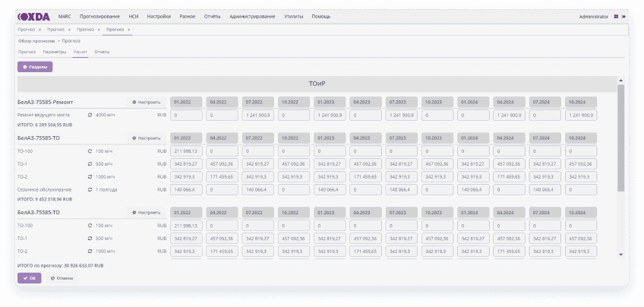Switch to the Параметры tab
The image size is (644, 307).
click(54, 52)
